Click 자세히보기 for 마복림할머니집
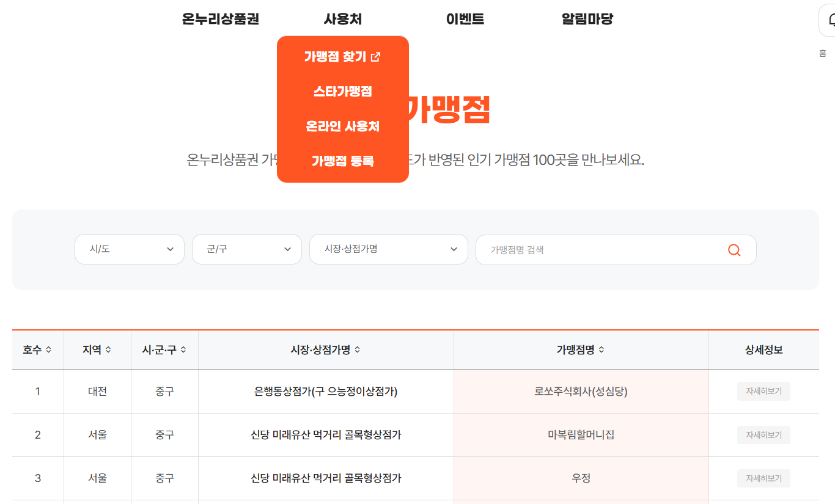 [763, 435]
